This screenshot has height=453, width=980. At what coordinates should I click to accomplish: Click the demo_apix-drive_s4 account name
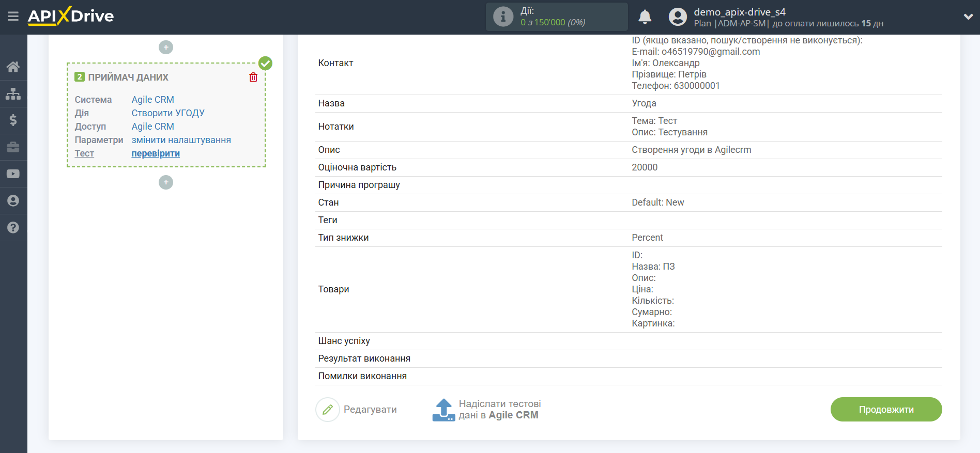tap(739, 12)
